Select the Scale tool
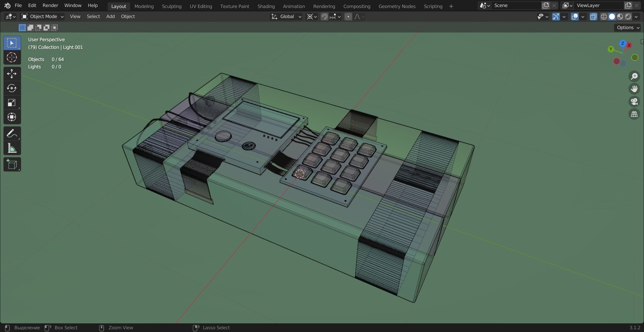This screenshot has width=644, height=332. 12,103
